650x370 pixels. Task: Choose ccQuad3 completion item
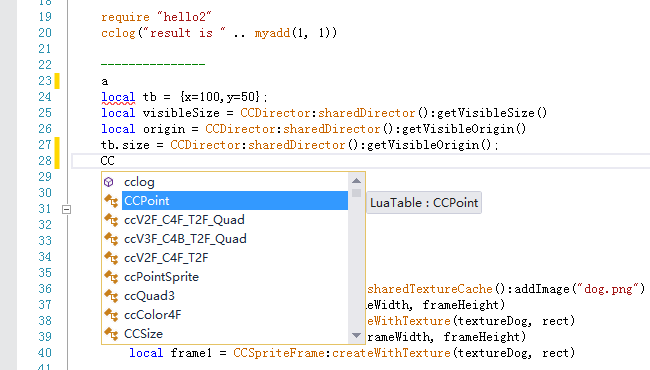click(225, 296)
